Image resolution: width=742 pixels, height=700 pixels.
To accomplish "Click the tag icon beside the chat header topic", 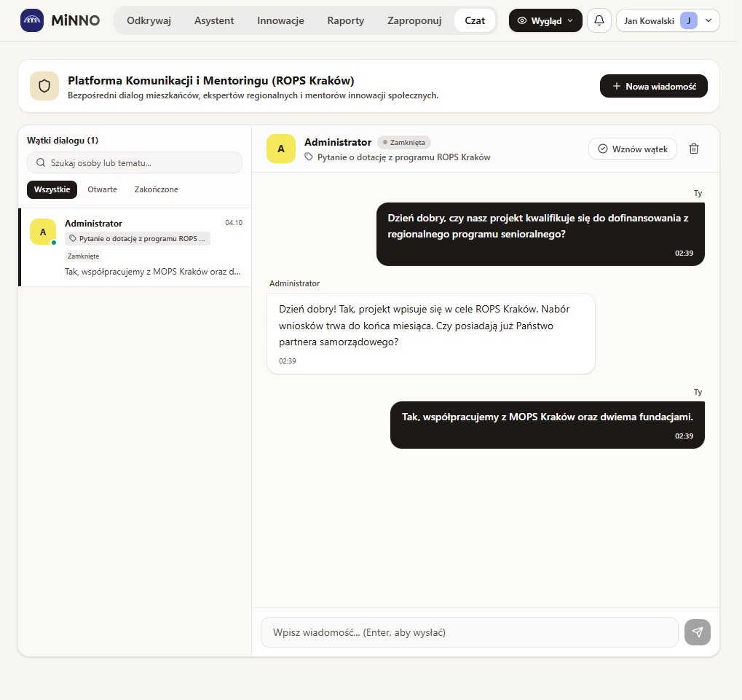I will click(x=309, y=157).
